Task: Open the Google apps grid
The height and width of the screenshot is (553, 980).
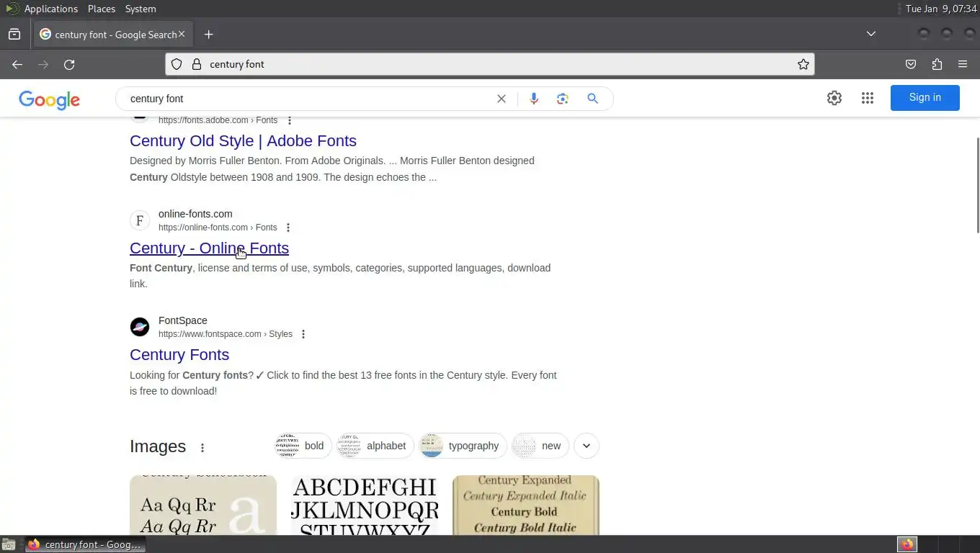Action: (x=868, y=98)
